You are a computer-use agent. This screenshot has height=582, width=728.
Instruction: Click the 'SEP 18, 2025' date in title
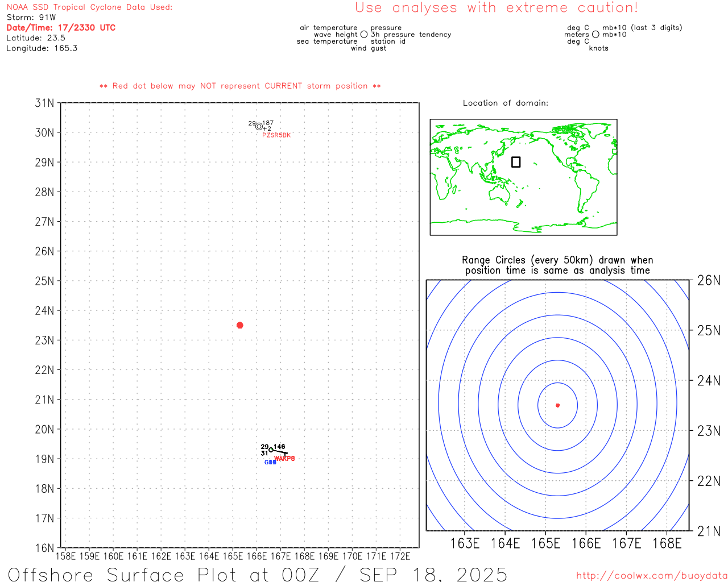[433, 574]
